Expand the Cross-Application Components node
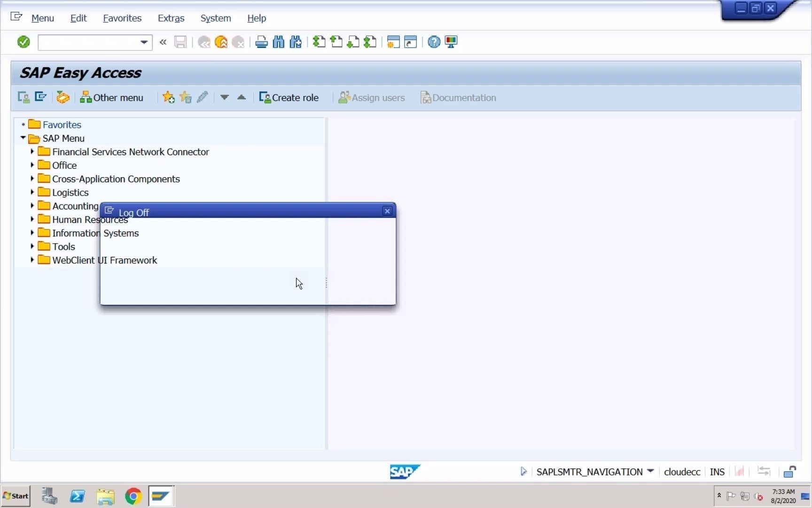The height and width of the screenshot is (508, 812). 32,179
